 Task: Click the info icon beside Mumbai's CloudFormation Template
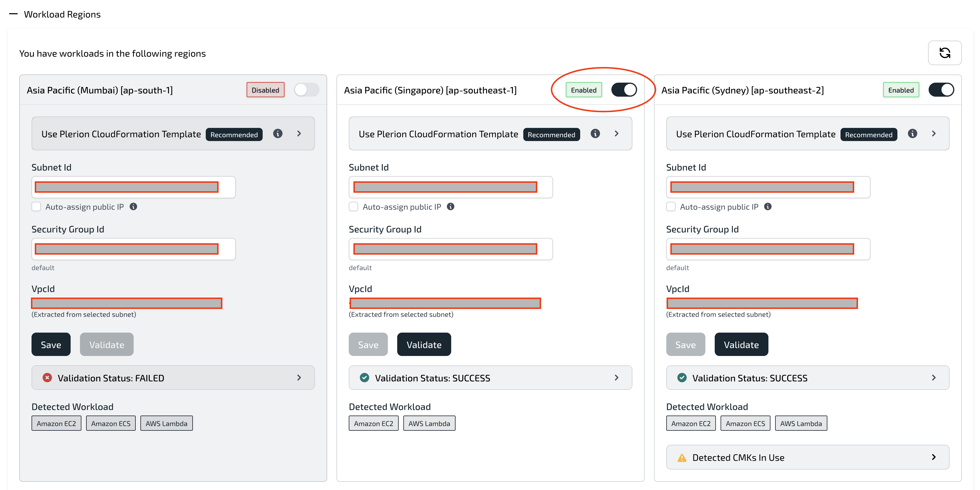(278, 134)
